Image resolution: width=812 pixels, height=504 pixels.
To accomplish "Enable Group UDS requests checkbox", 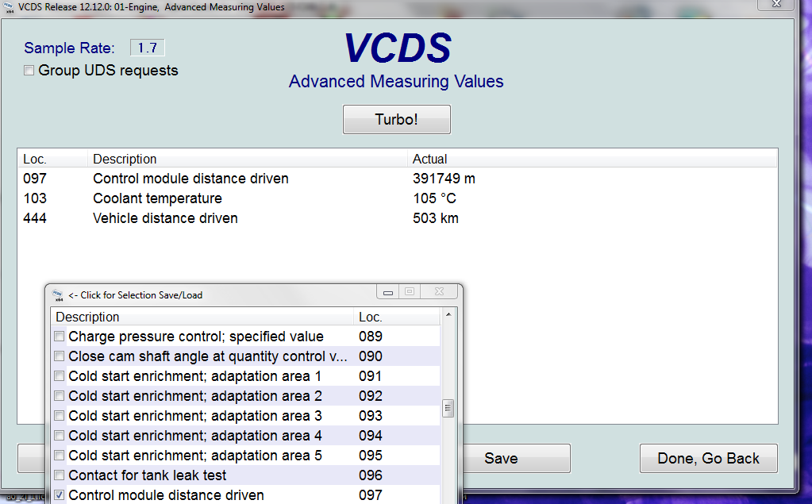I will (x=29, y=71).
